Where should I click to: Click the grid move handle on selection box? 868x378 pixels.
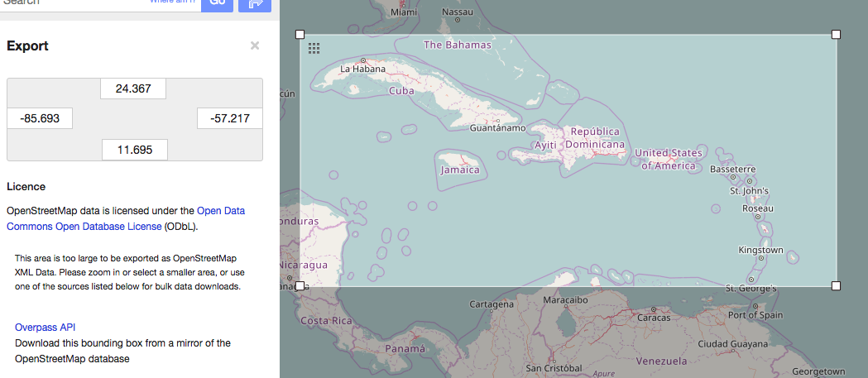(314, 49)
